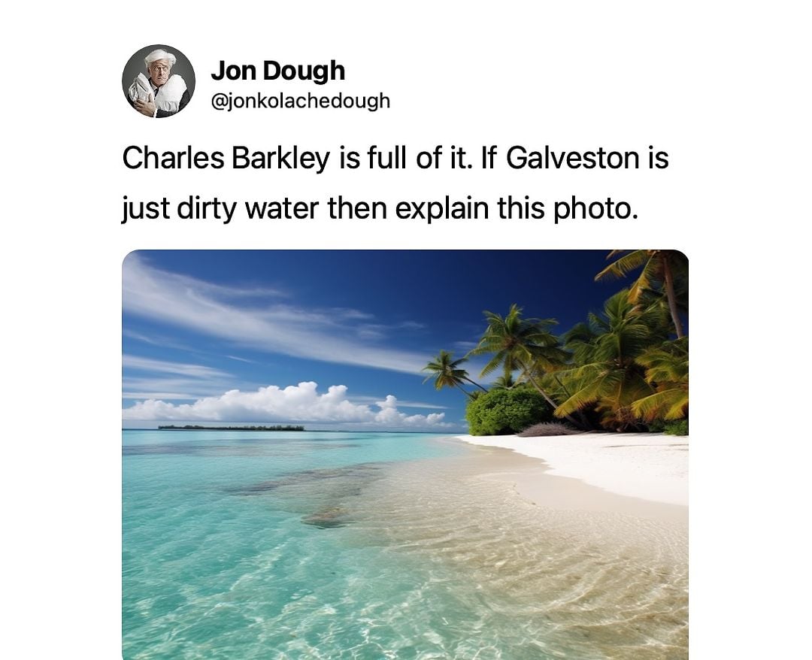This screenshot has width=812, height=660.
Task: Click the wispy streak cloud in sky
Action: tap(269, 316)
